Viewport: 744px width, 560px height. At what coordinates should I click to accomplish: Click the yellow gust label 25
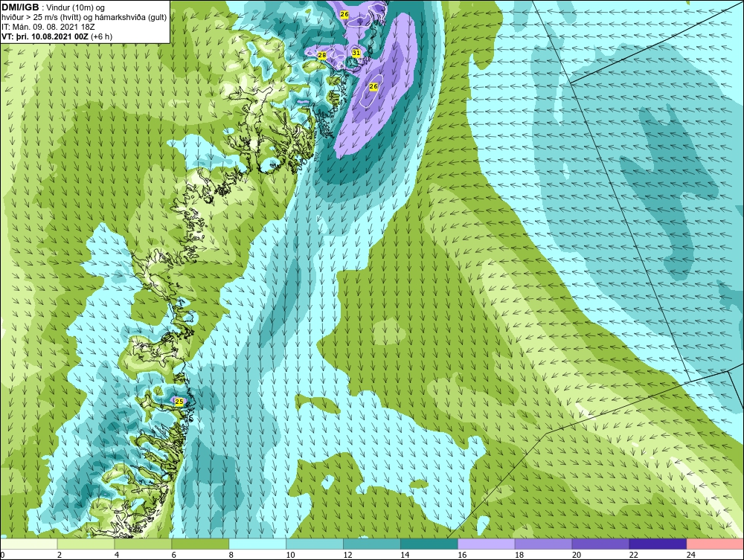179,402
